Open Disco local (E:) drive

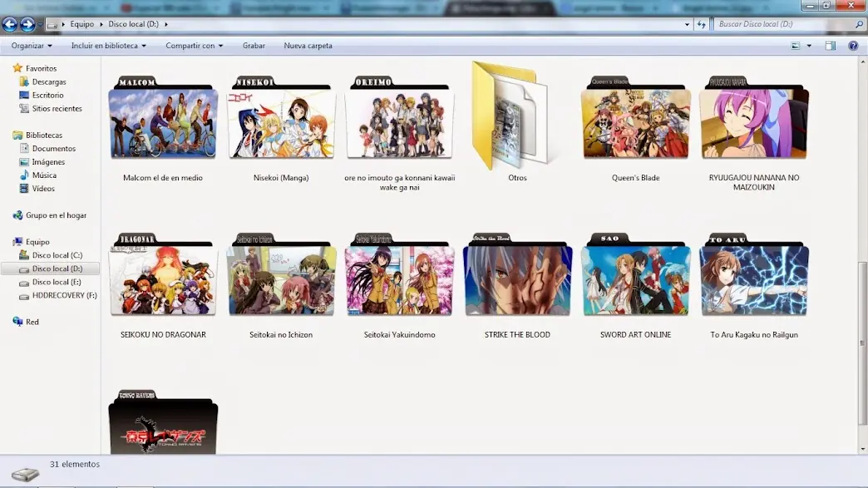[57, 282]
